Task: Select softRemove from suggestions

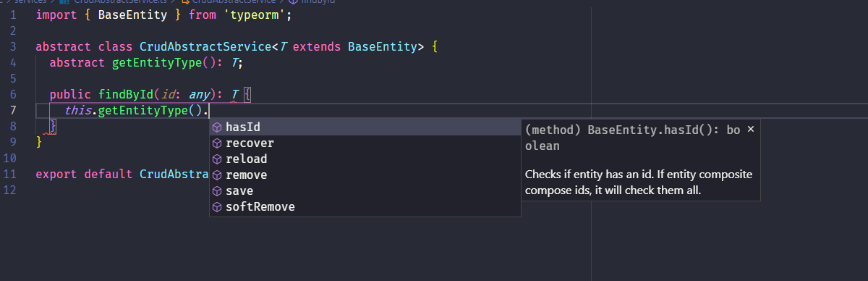Action: coord(365,206)
